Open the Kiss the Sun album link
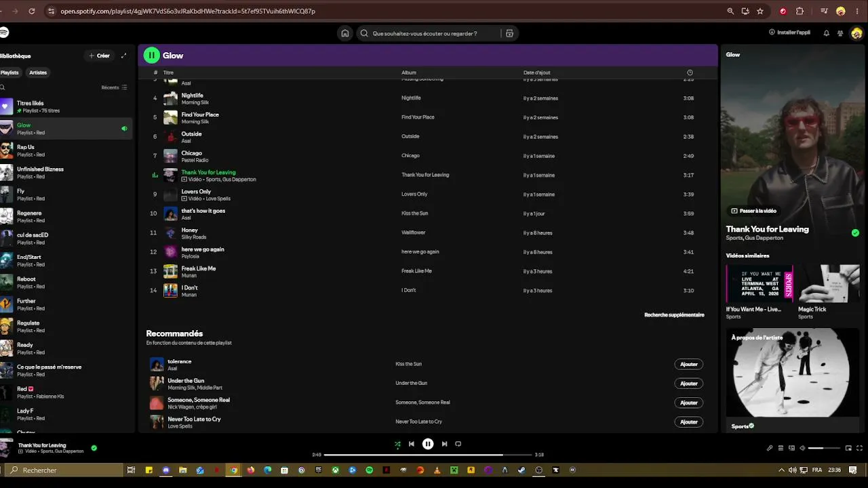The image size is (868, 488). (414, 213)
